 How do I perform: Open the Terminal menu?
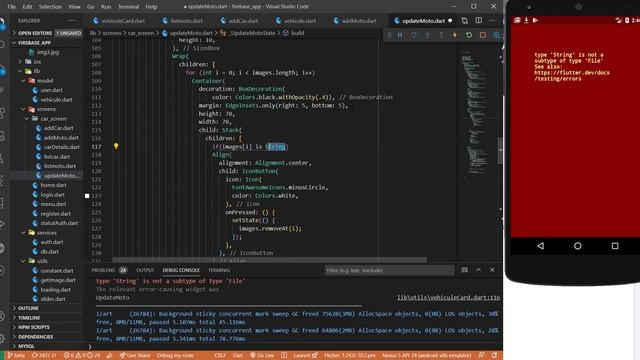(x=128, y=7)
